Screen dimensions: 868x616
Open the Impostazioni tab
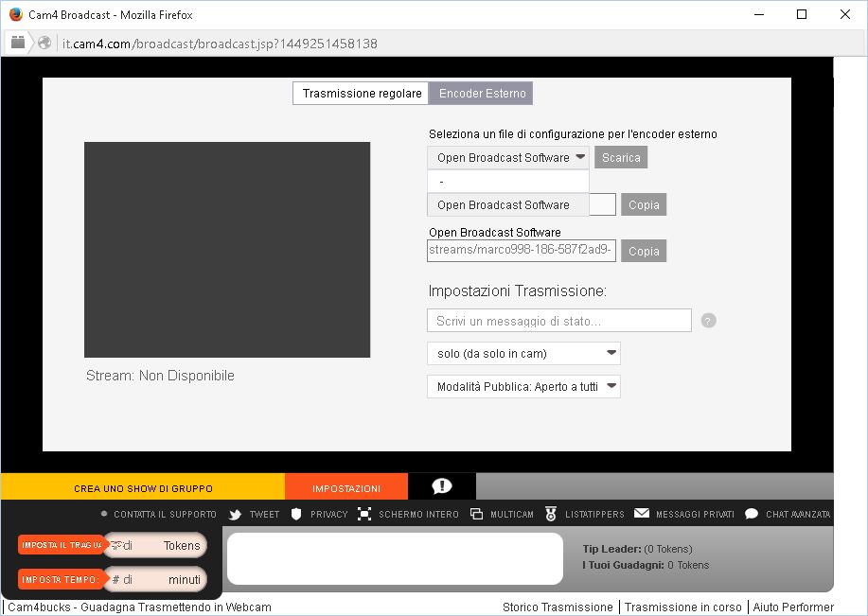[x=346, y=488]
